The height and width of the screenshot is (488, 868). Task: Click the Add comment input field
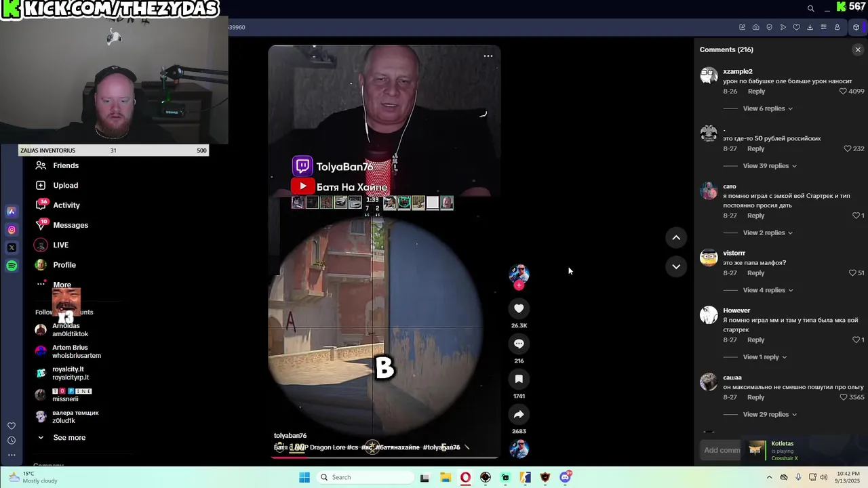tap(721, 450)
